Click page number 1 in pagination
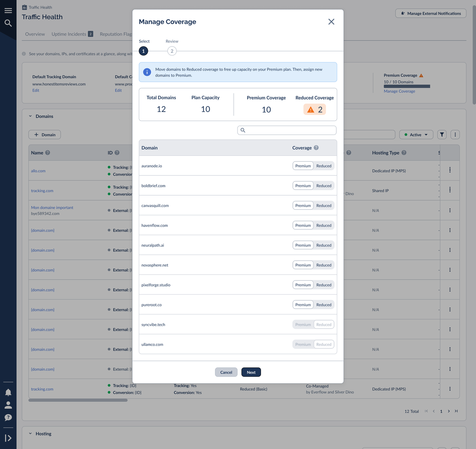 pos(441,411)
